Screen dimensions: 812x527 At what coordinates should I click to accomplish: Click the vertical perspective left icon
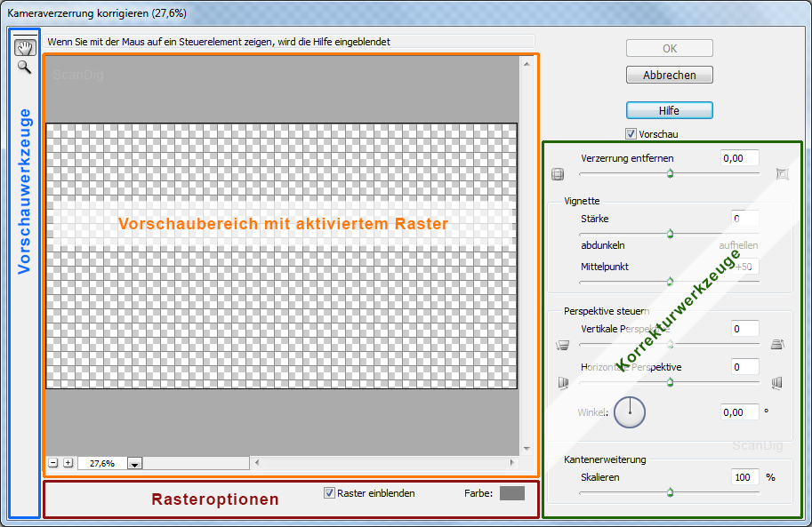point(561,345)
